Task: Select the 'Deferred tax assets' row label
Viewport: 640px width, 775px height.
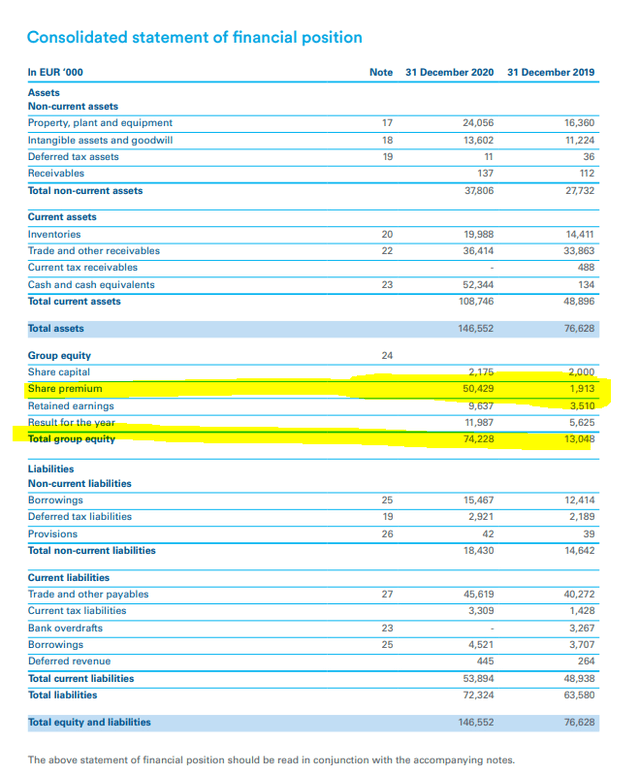Action: point(73,157)
